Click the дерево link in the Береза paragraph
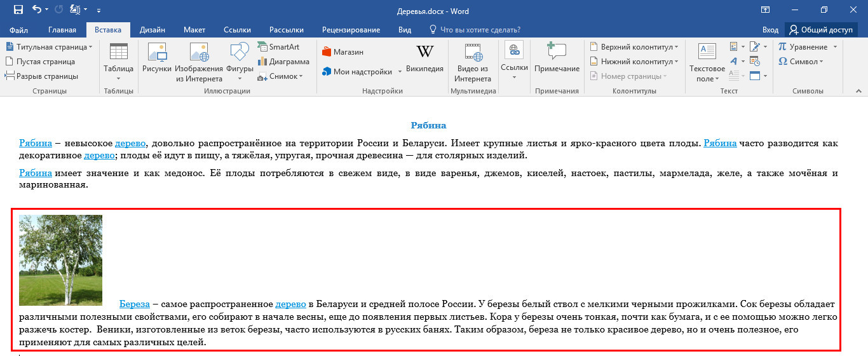Image resolution: width=868 pixels, height=356 pixels. pyautogui.click(x=290, y=305)
